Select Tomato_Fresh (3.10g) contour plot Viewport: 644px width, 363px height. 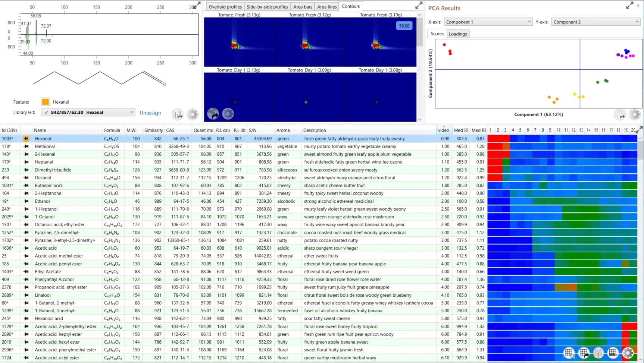click(x=381, y=42)
